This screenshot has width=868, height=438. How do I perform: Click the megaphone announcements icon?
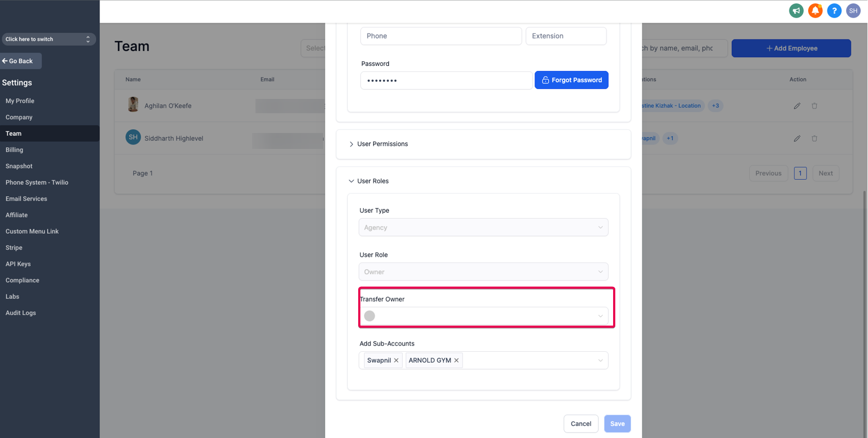796,10
